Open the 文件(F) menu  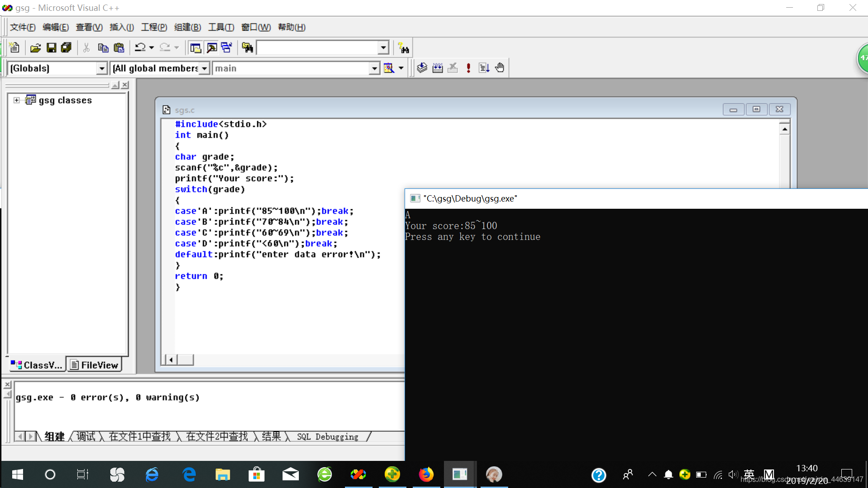coord(23,27)
